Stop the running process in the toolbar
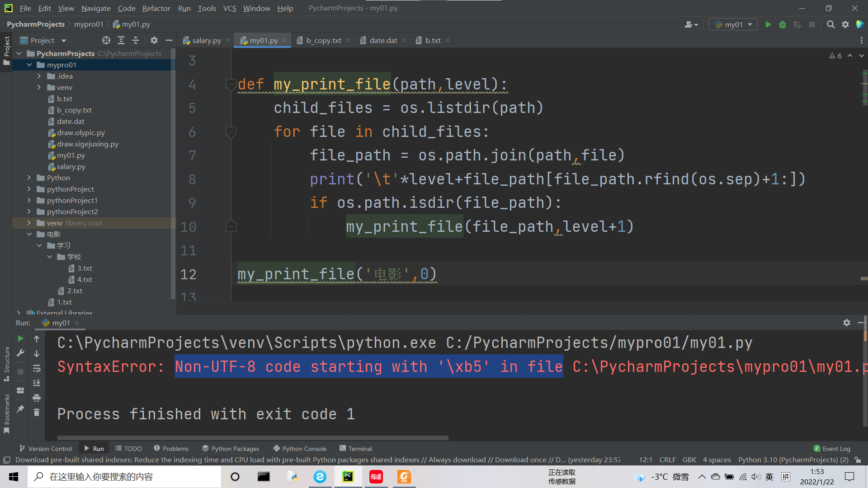Viewport: 868px width, 488px height. (x=812, y=24)
